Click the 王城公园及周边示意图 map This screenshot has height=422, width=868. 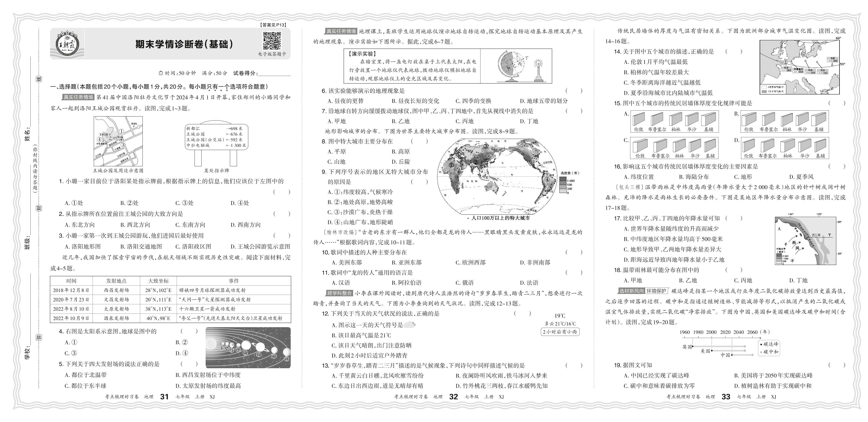pos(118,141)
